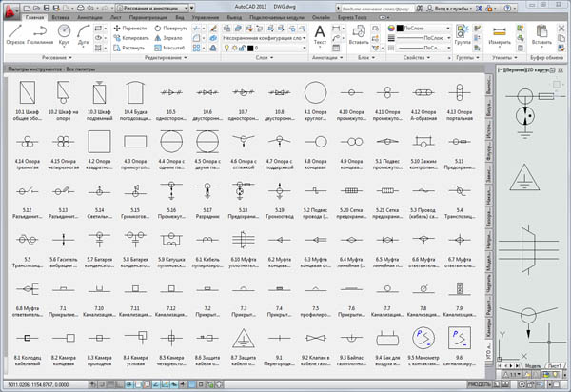Click the Группа icon in ribbon
This screenshot has width=571, height=392.
point(463,35)
